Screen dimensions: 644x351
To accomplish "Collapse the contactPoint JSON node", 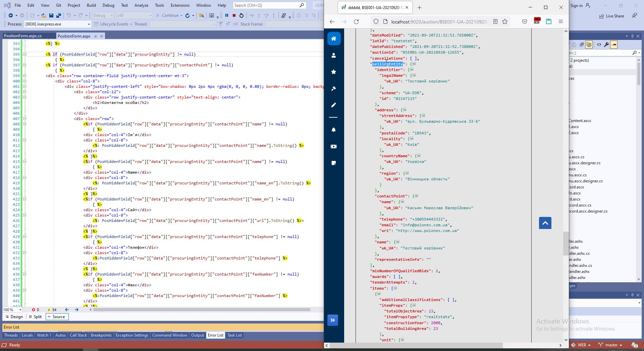I will point(417,196).
